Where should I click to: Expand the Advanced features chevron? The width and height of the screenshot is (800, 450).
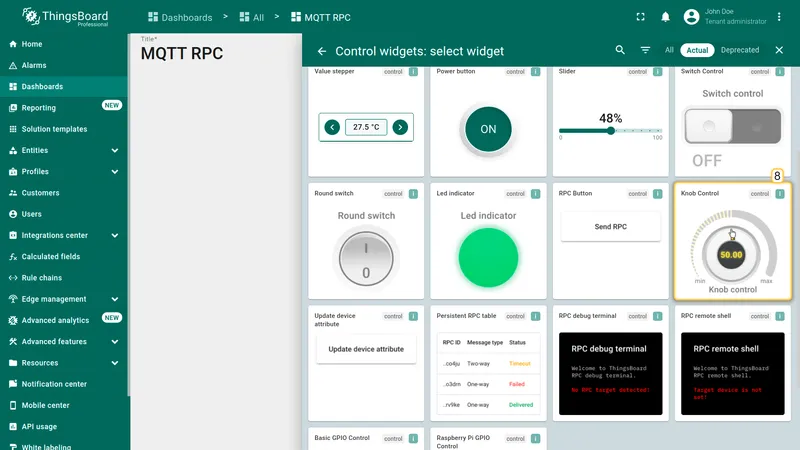(x=115, y=342)
